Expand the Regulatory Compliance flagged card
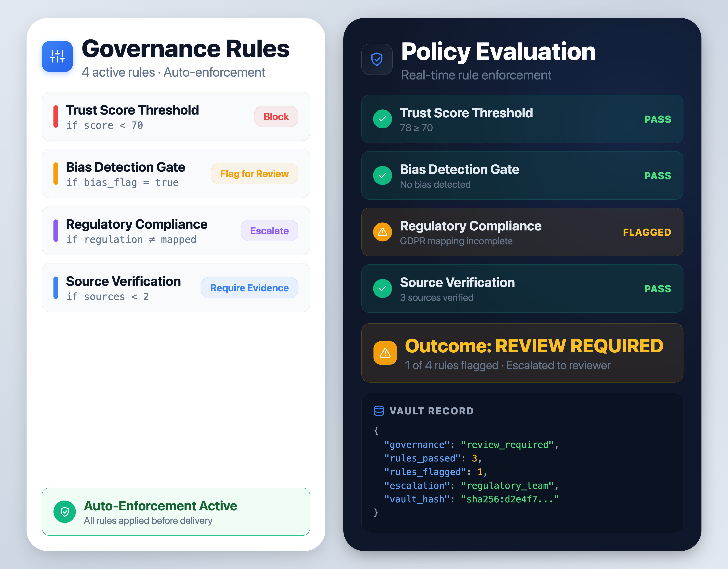The image size is (728, 569). coord(522,232)
